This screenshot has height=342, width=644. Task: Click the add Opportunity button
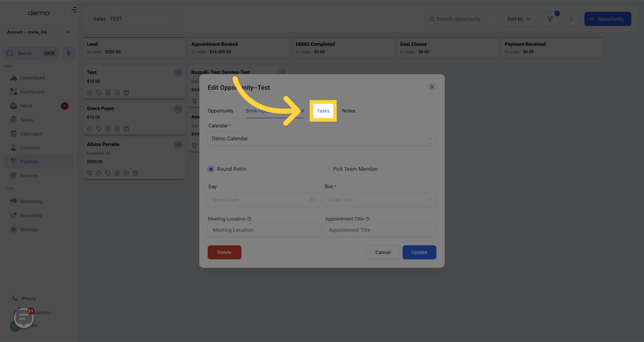point(607,19)
